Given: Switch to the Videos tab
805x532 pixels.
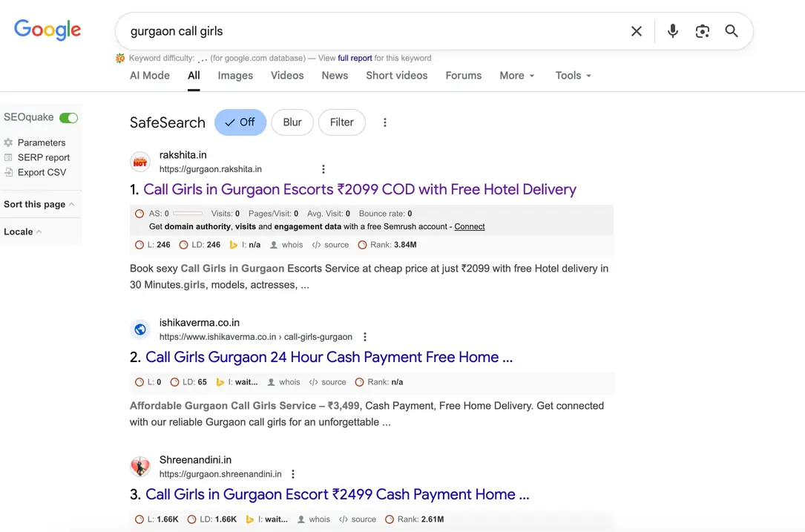Looking at the screenshot, I should 287,76.
